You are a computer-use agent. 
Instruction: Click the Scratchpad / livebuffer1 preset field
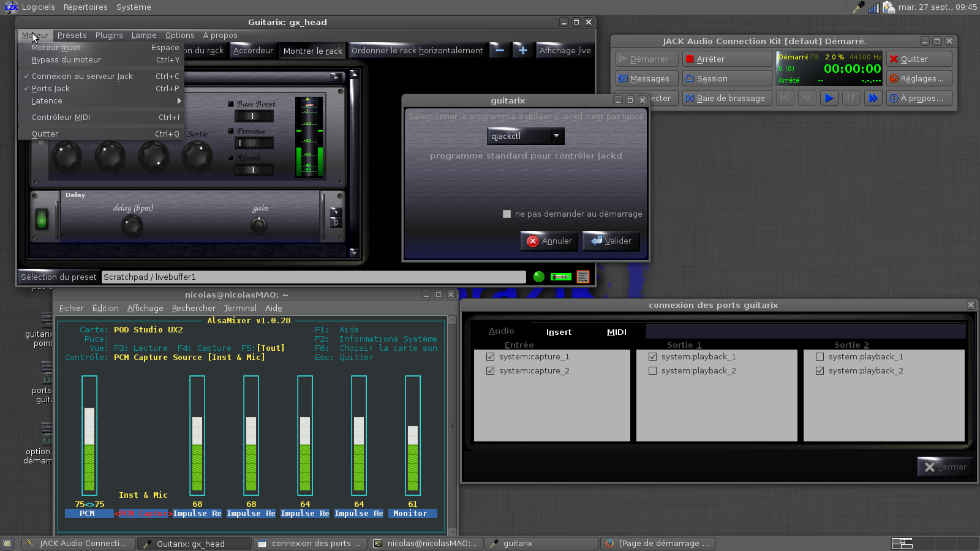[x=314, y=277]
